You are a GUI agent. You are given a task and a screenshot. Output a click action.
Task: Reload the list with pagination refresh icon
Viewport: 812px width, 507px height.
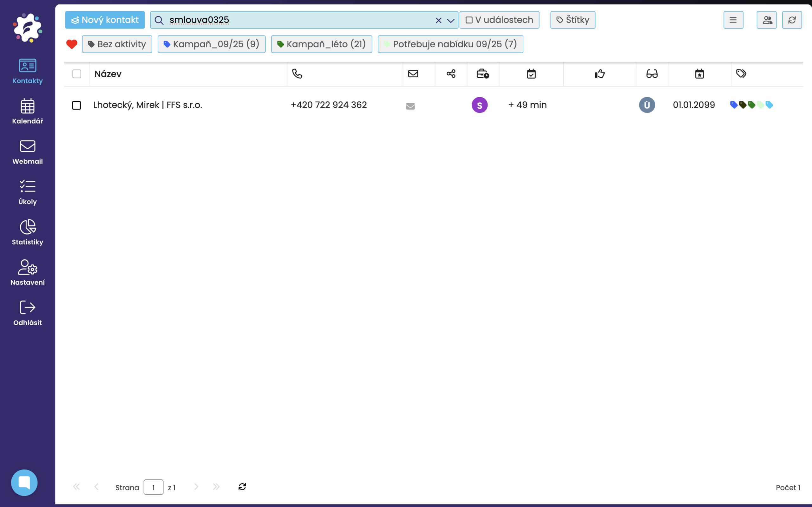(242, 486)
